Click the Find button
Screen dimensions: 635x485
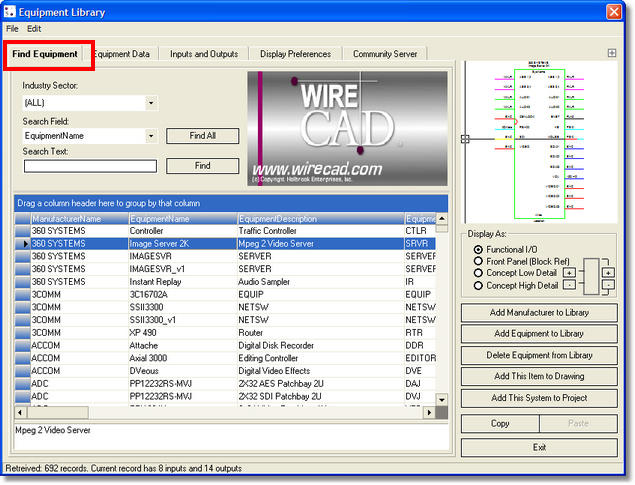coord(202,166)
